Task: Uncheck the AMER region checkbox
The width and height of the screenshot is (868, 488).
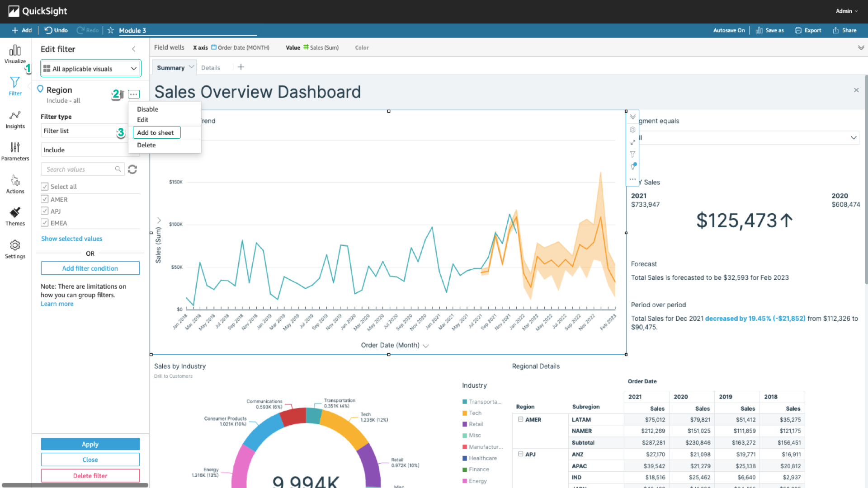Action: tap(45, 199)
